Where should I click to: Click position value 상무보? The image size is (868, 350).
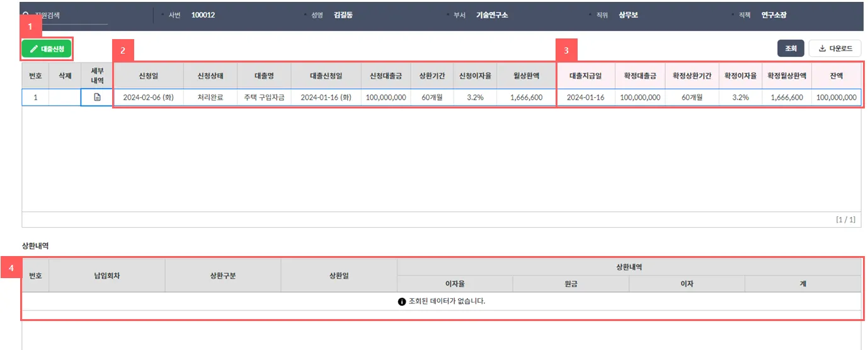point(629,15)
